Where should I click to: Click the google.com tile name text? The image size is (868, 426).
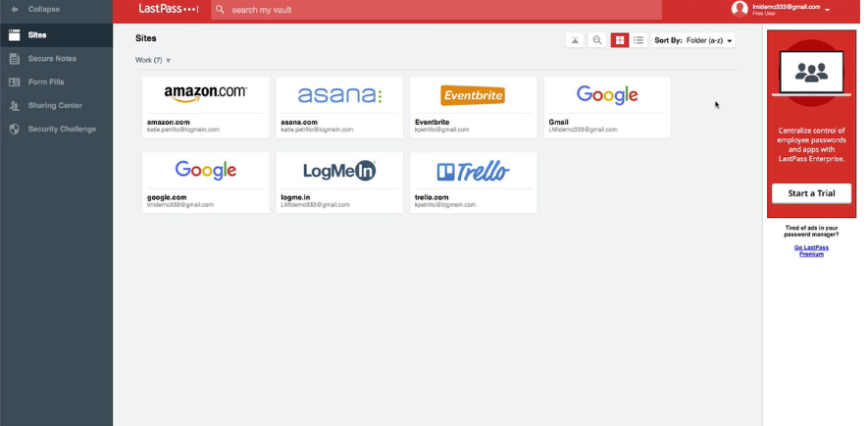[x=167, y=197]
